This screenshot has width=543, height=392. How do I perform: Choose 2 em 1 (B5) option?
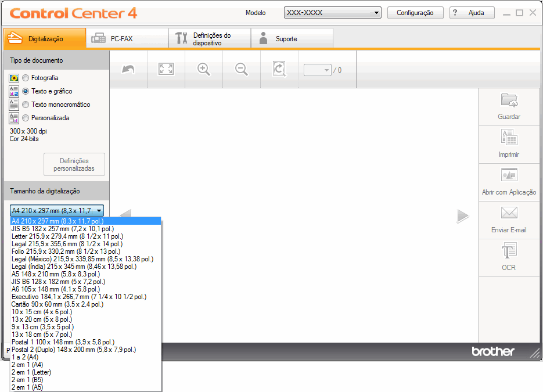pos(86,380)
